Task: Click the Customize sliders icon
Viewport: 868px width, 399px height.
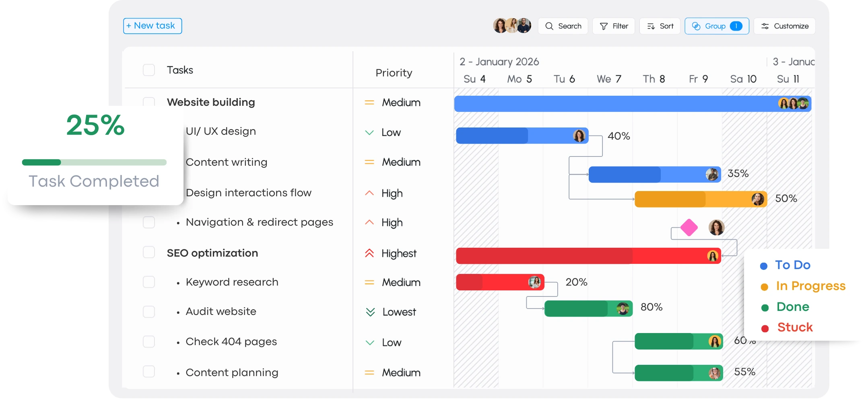Action: coord(765,26)
